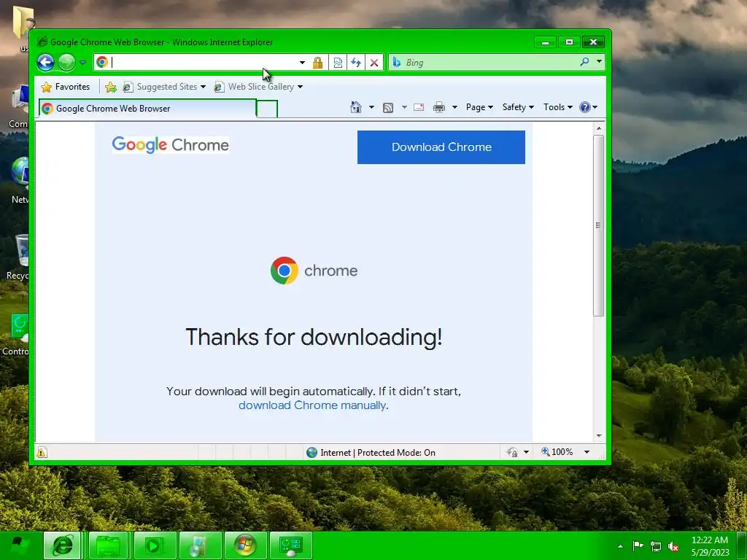
Task: Click the muted volume tray icon
Action: pos(673,546)
